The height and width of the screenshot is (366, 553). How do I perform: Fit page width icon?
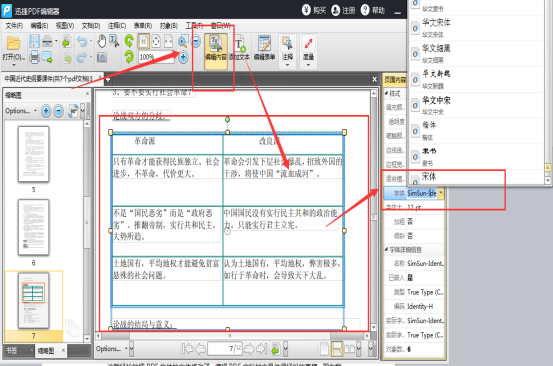[x=169, y=41]
